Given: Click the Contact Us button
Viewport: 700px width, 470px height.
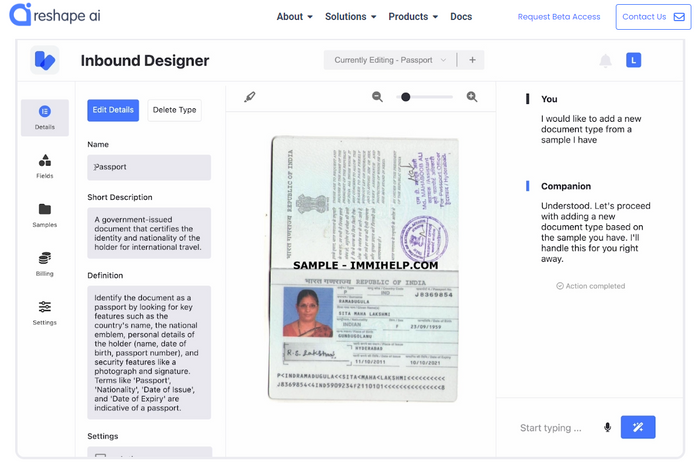Looking at the screenshot, I should (x=653, y=17).
